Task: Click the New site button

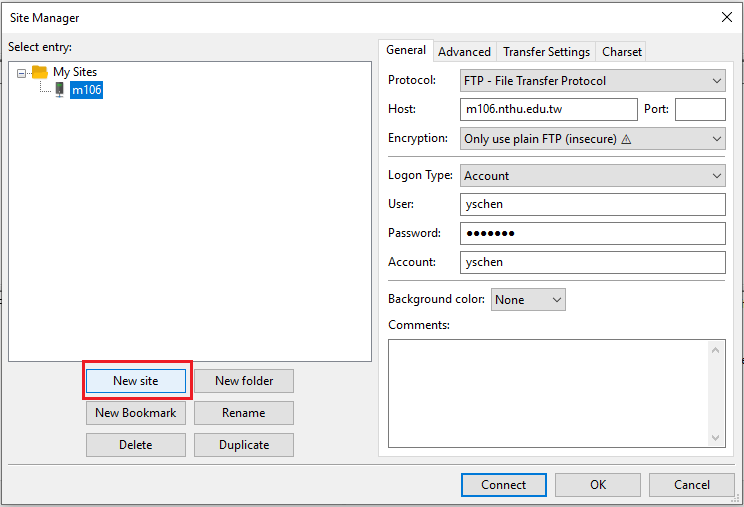Action: (x=136, y=381)
